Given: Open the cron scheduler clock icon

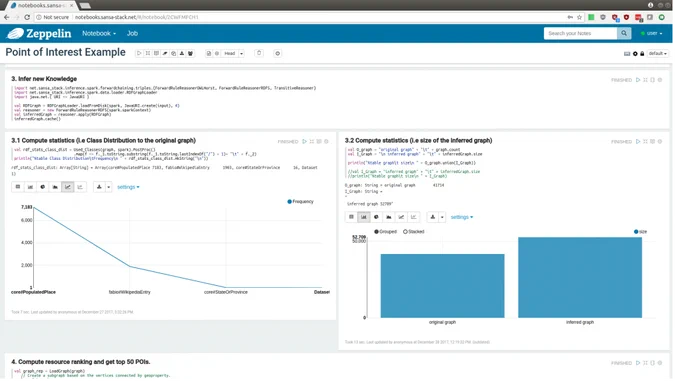Looking at the screenshot, I should (x=278, y=53).
